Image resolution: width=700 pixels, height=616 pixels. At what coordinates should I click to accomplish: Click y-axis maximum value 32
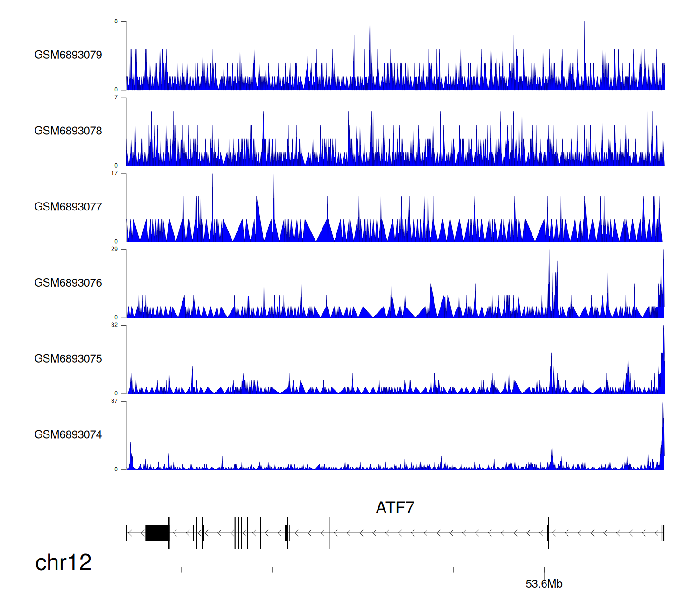(114, 325)
